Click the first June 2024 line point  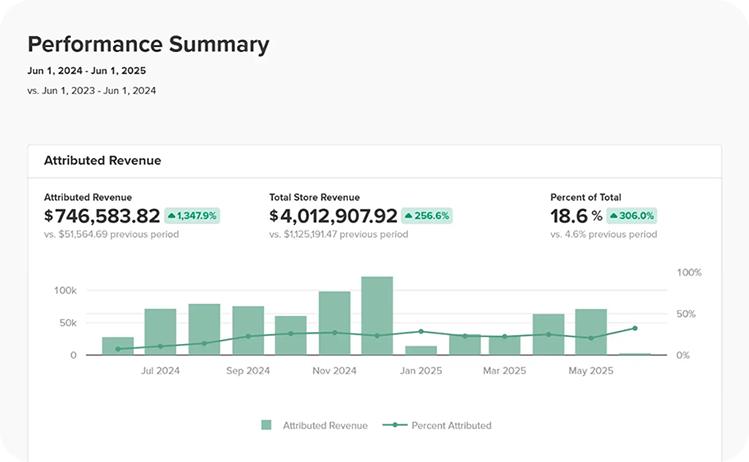coord(118,349)
